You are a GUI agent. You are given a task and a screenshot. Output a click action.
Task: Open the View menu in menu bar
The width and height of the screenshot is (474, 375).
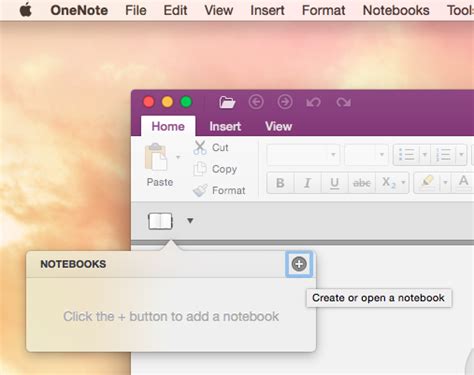click(x=219, y=10)
